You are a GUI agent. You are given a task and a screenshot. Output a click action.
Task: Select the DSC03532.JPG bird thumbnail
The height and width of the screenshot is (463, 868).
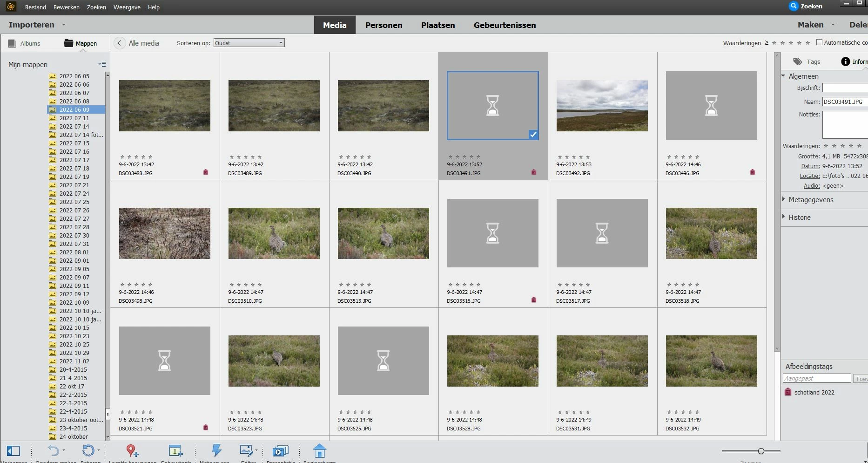click(711, 361)
